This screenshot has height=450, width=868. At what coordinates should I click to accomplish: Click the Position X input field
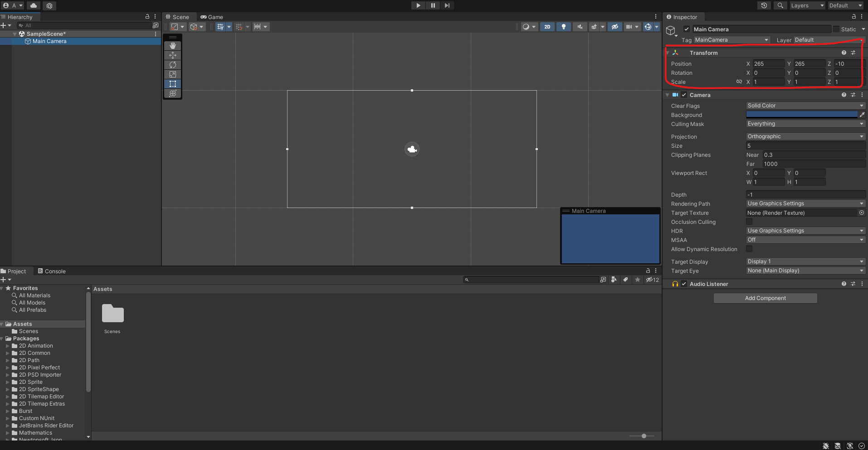(x=768, y=64)
